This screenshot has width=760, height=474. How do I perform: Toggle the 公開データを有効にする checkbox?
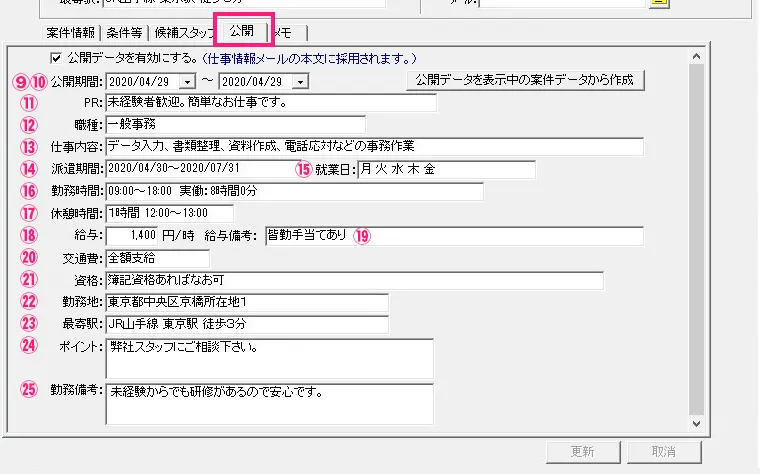(x=56, y=58)
